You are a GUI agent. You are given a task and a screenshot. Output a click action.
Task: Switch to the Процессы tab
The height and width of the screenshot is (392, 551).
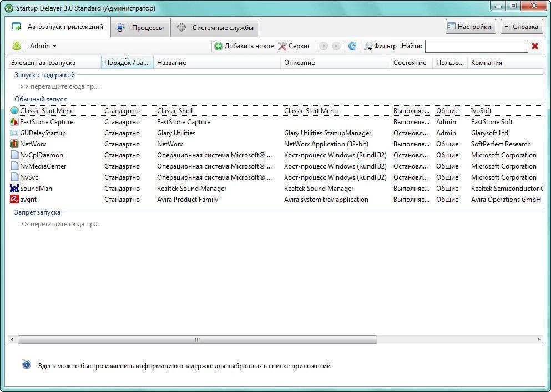click(x=140, y=28)
